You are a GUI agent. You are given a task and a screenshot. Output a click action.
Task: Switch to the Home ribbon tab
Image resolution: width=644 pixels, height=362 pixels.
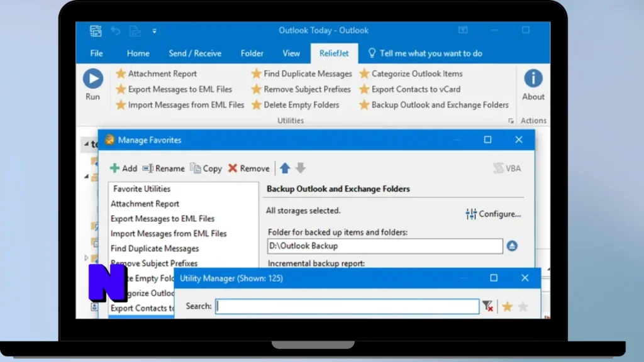pos(138,53)
